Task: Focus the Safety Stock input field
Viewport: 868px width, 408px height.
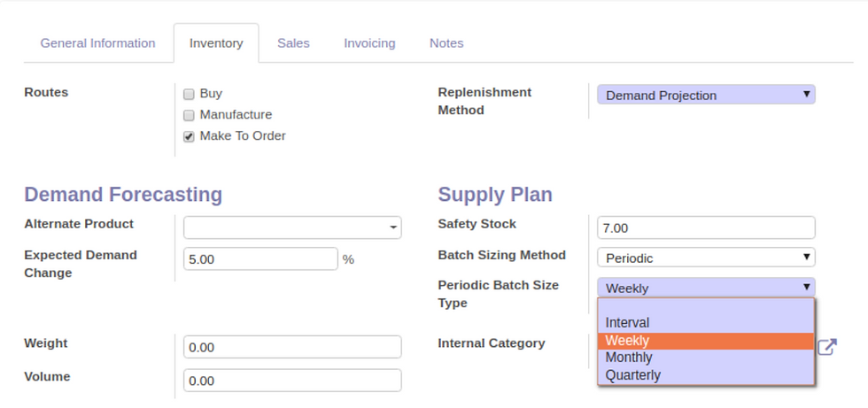Action: (706, 227)
